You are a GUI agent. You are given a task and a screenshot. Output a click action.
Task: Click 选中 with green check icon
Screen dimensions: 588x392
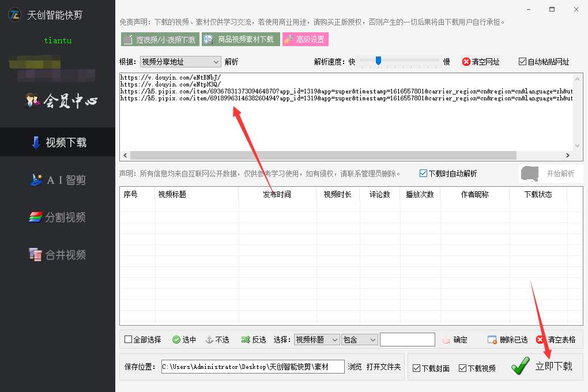[x=184, y=340]
